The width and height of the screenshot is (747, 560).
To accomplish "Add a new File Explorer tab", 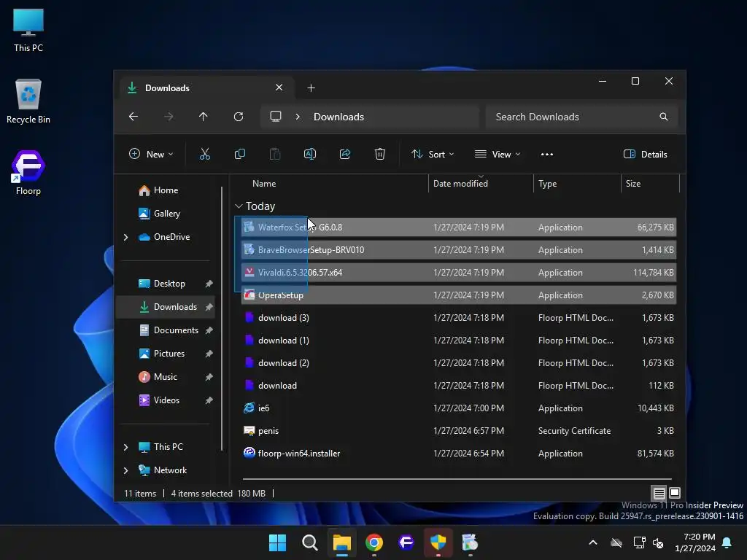I will pos(311,87).
